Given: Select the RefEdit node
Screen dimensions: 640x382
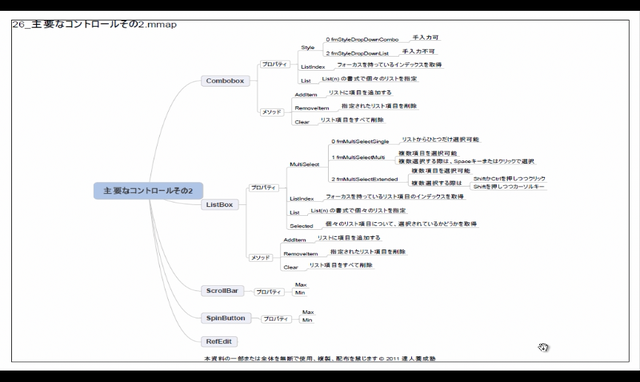Looking at the screenshot, I should coord(219,341).
